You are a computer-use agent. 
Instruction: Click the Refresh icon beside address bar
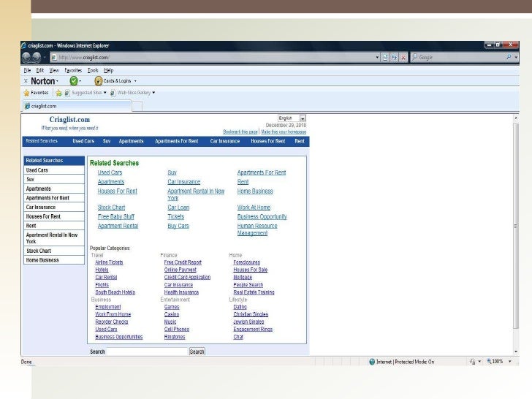[x=395, y=57]
